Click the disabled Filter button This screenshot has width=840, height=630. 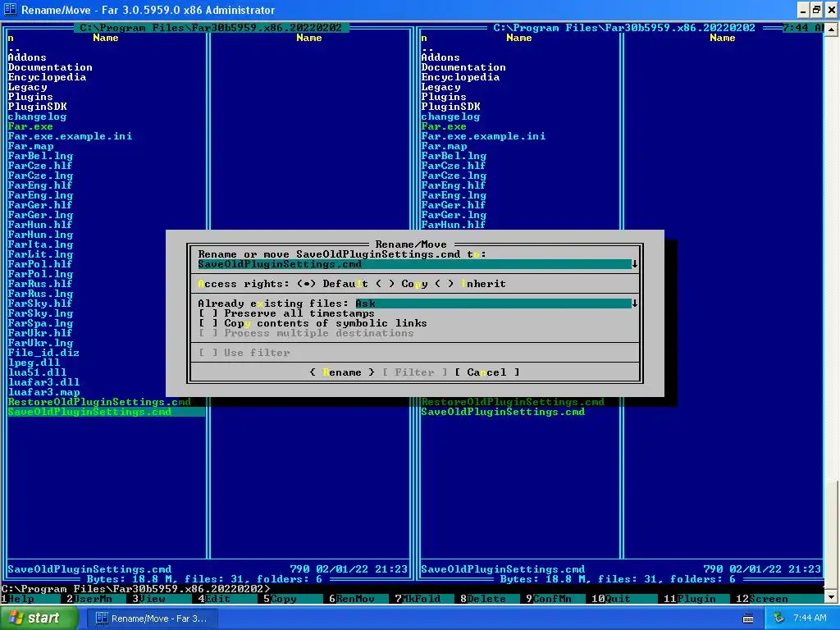[x=414, y=372]
